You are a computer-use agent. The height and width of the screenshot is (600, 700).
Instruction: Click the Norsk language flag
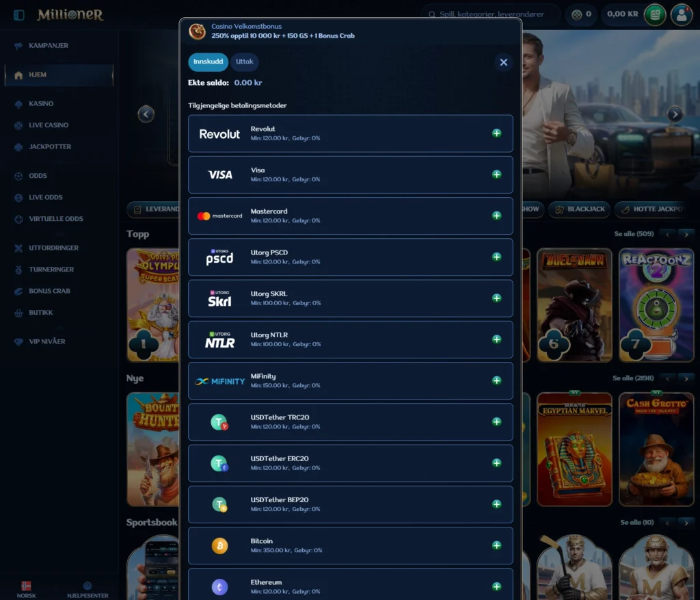point(27,586)
